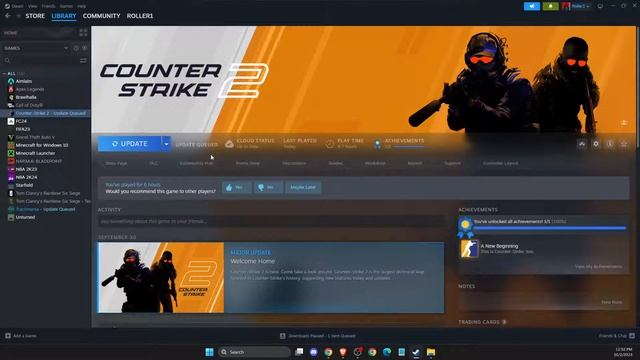The height and width of the screenshot is (360, 640).
Task: Open the Help menu
Action: click(x=82, y=6)
